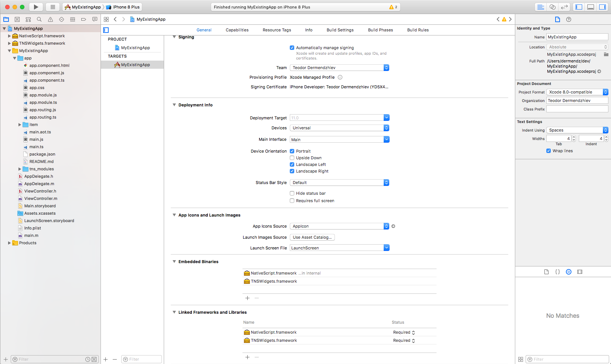Screen dimensions: 611x364
Task: Uncheck Landscape Right orientation
Action: coord(292,171)
